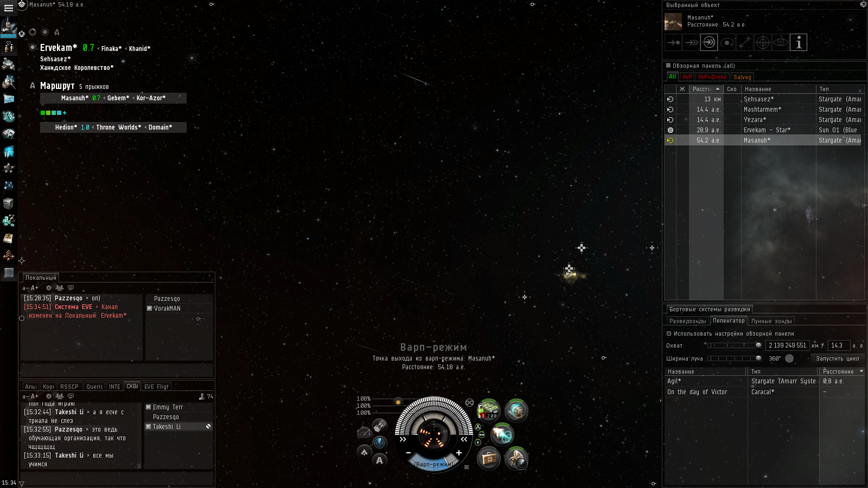Click the Ervekam system name
868x488 pixels.
point(59,48)
